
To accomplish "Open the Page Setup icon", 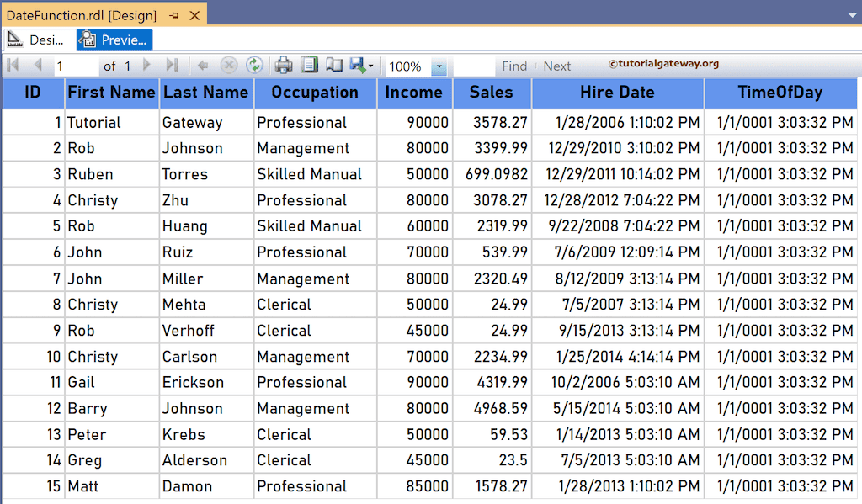I will pyautogui.click(x=335, y=66).
